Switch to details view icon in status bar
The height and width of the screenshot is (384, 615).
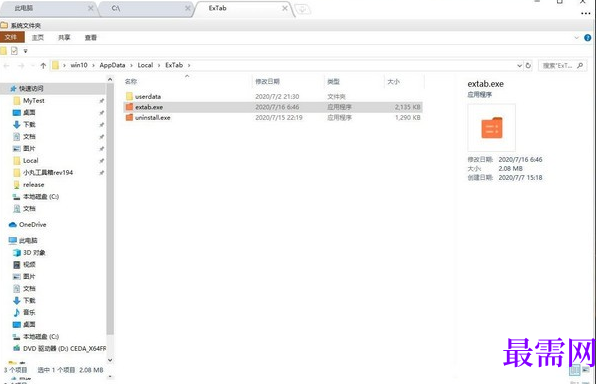[x=575, y=370]
